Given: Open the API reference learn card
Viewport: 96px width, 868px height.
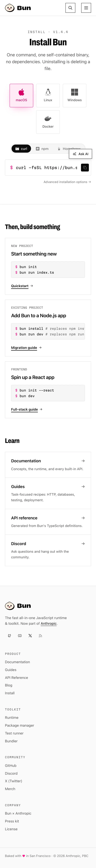Looking at the screenshot, I should click(x=48, y=522).
